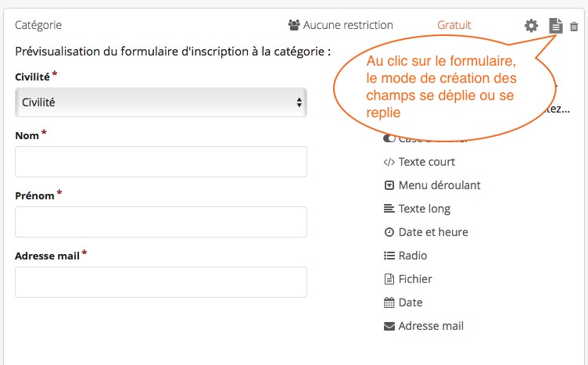588x365 pixels.
Task: Open the Civilité dropdown
Action: coord(161,102)
